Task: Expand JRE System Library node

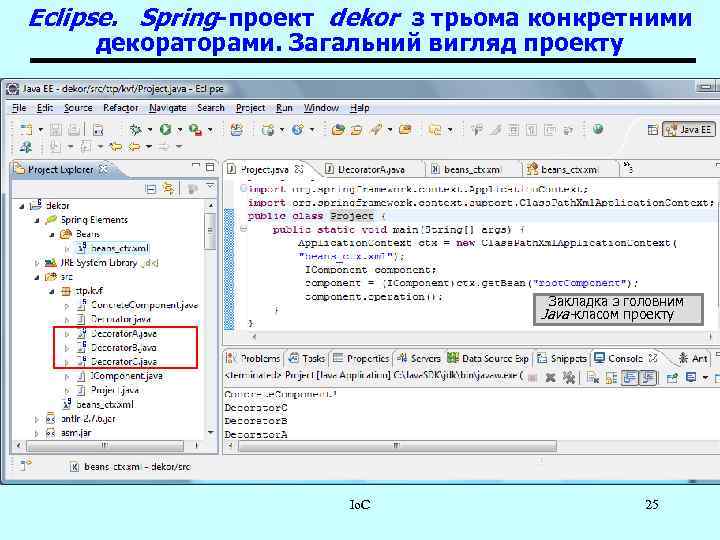Action: 37,263
